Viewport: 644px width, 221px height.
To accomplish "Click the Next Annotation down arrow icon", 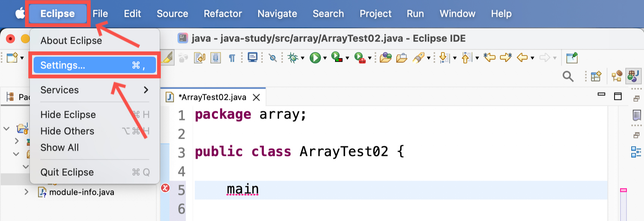I will (444, 58).
